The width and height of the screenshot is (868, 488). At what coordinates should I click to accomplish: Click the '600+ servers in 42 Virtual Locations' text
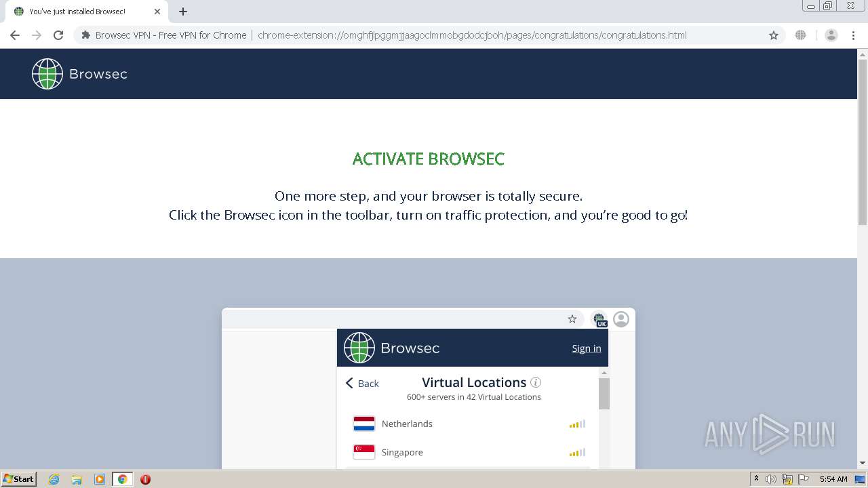click(x=474, y=397)
